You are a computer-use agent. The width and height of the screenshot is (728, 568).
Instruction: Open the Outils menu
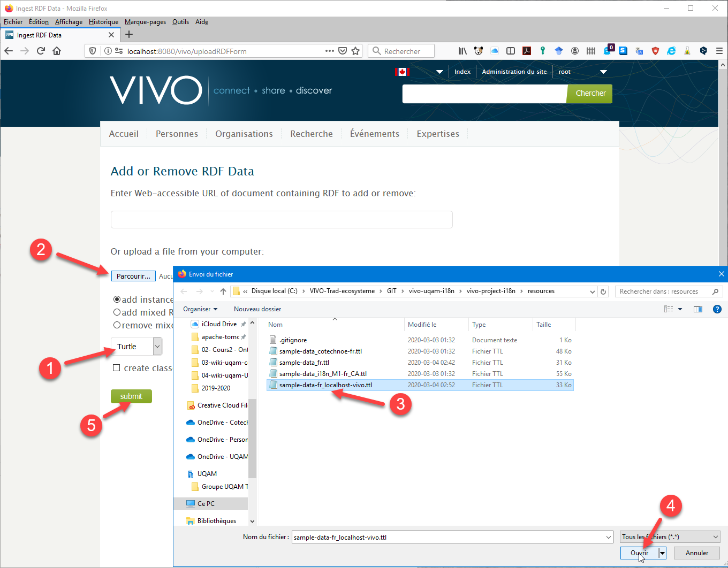pos(180,22)
